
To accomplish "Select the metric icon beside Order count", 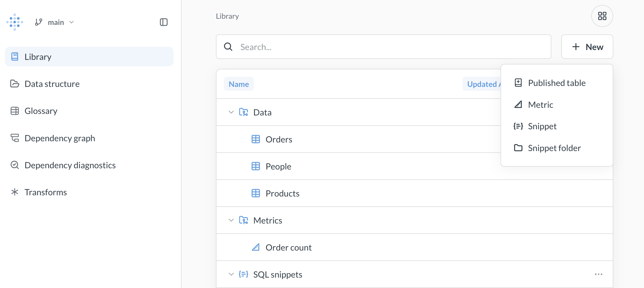I will tap(256, 247).
